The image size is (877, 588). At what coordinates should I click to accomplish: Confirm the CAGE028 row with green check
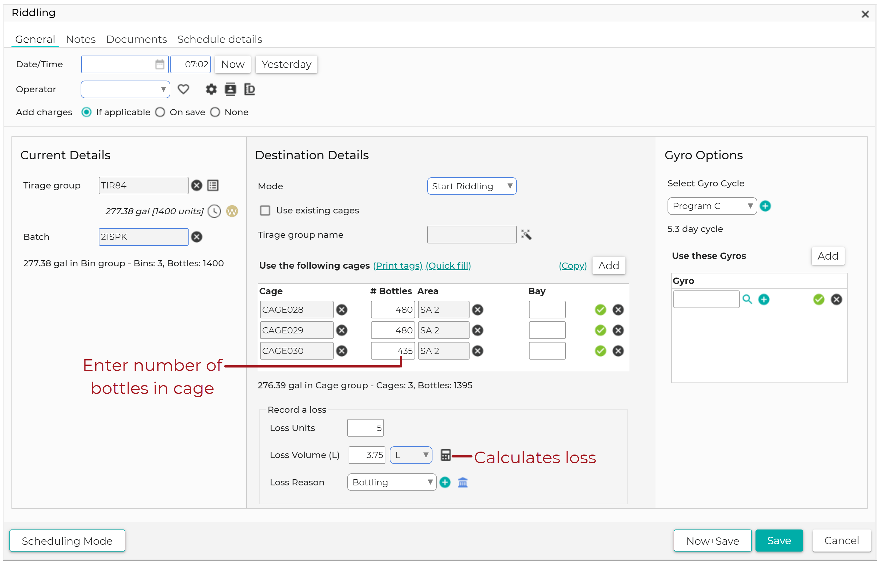(600, 310)
